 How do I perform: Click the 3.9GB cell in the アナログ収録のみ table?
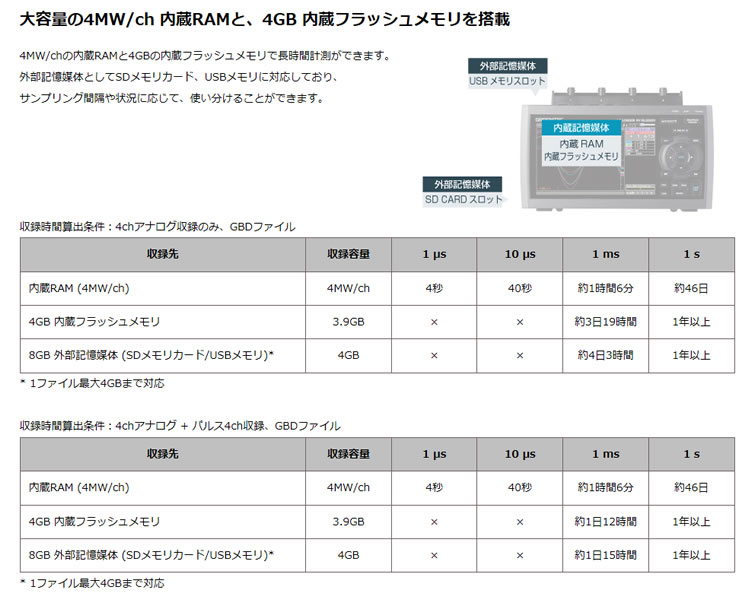pyautogui.click(x=348, y=322)
